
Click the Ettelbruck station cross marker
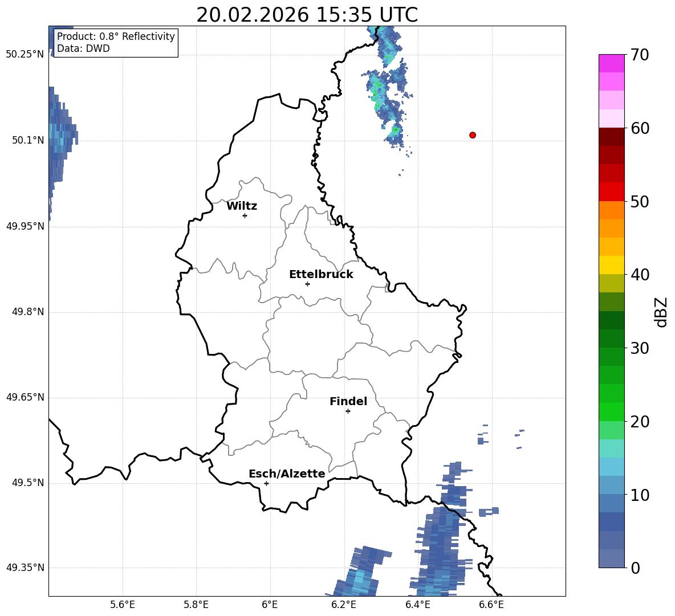pos(307,284)
